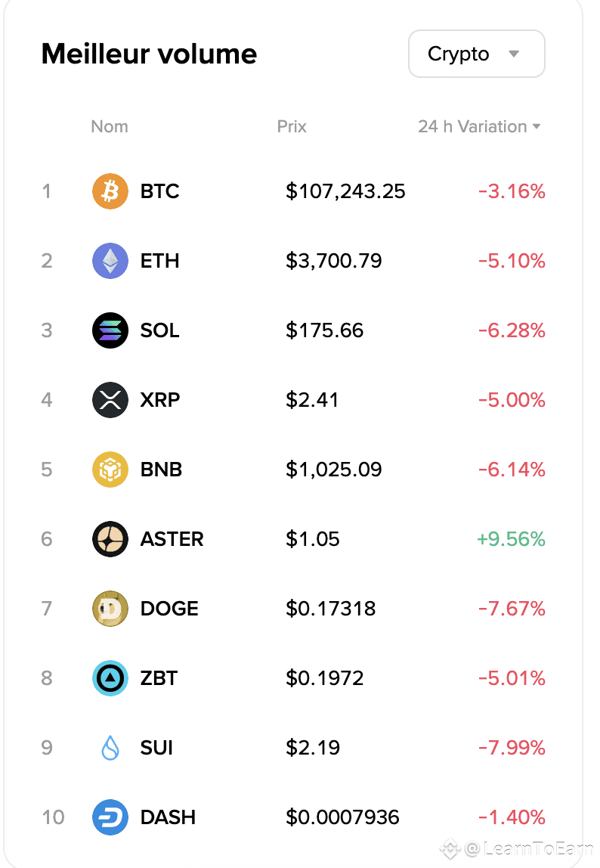Viewport: 600px width, 868px height.
Task: Select the ZBT coin icon
Action: pos(110,678)
